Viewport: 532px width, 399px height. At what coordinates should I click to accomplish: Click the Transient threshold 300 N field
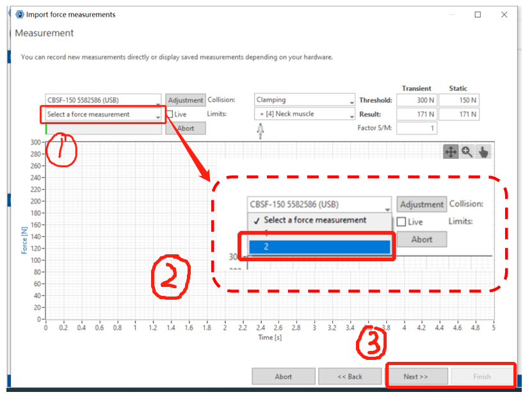[x=416, y=101]
